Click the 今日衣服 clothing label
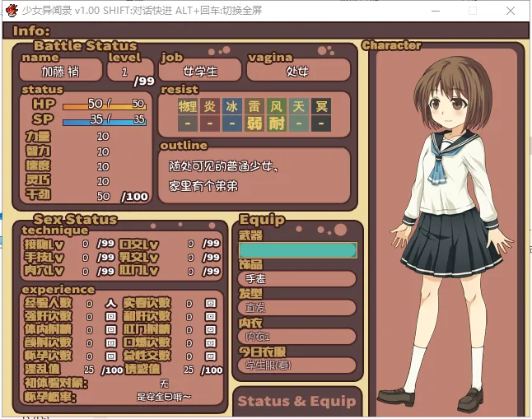Image resolution: width=532 pixels, height=419 pixels. tap(262, 351)
